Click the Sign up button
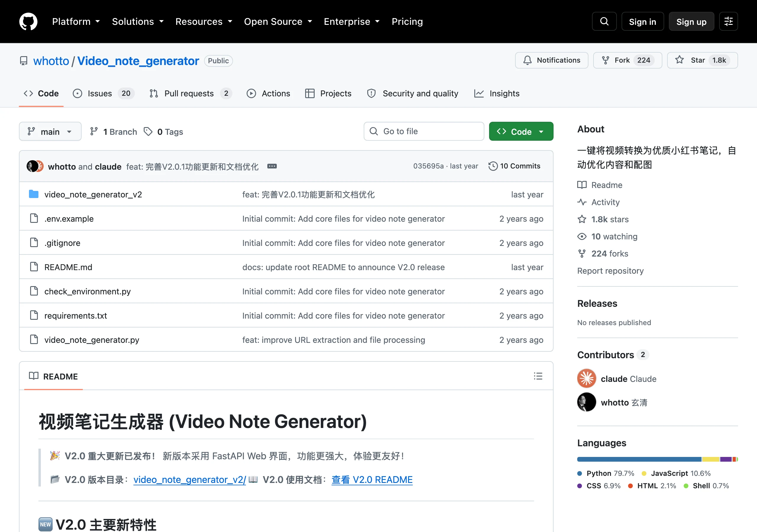Viewport: 757px width, 532px height. pyautogui.click(x=691, y=21)
